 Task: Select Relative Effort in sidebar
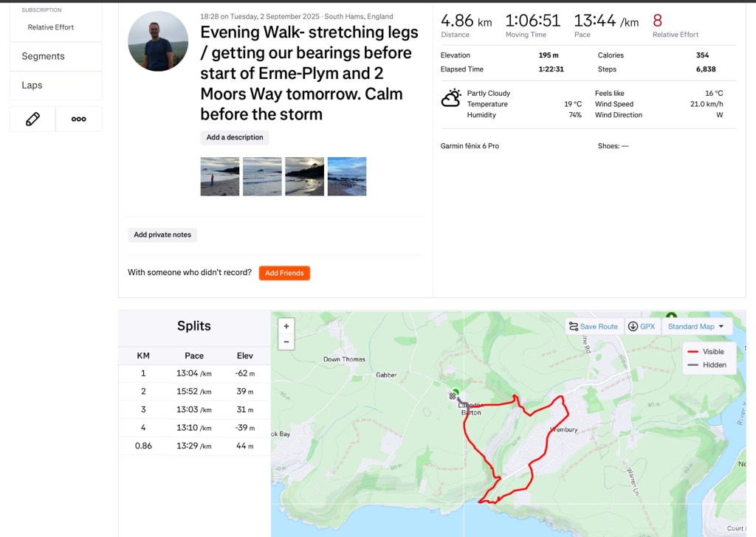51,27
